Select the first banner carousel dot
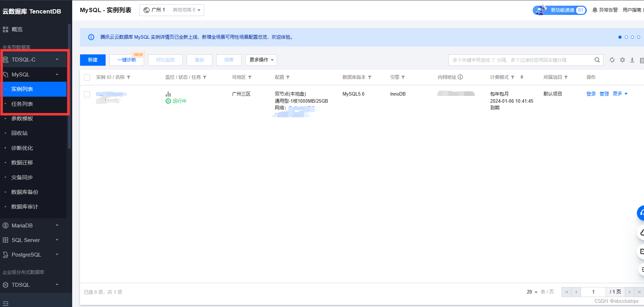 click(620, 37)
